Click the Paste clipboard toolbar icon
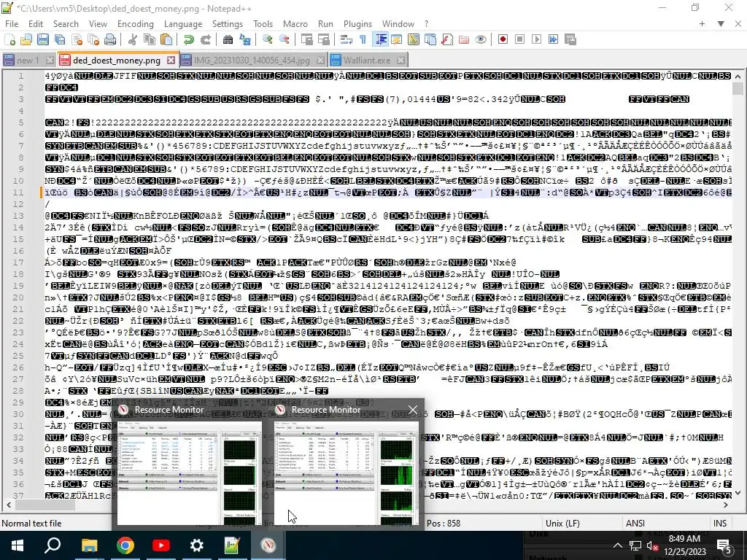Viewport: 747px width, 560px height. [166, 39]
